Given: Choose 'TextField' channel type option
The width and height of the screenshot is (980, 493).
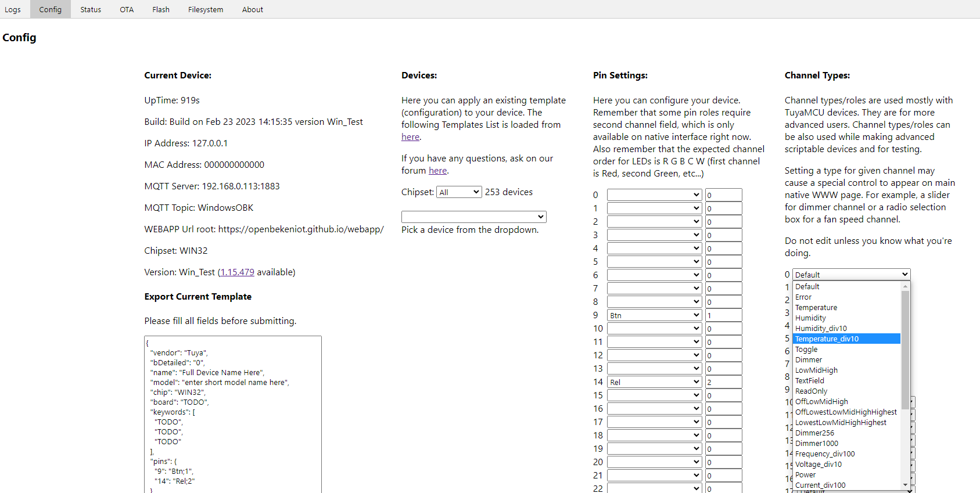Looking at the screenshot, I should click(x=847, y=381).
